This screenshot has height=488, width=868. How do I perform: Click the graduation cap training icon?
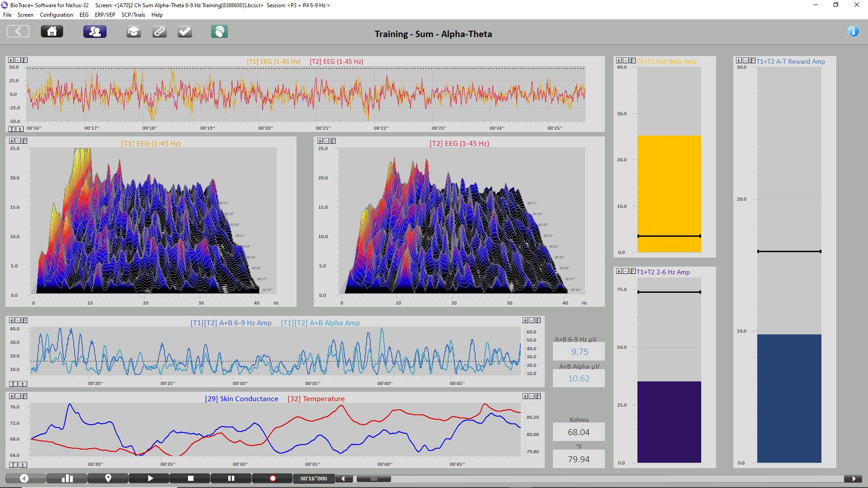click(133, 32)
